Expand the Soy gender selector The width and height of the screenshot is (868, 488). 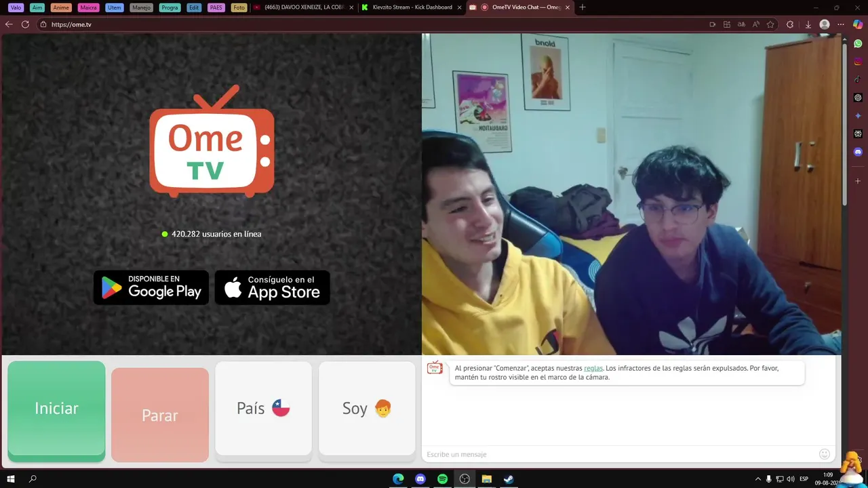367,408
